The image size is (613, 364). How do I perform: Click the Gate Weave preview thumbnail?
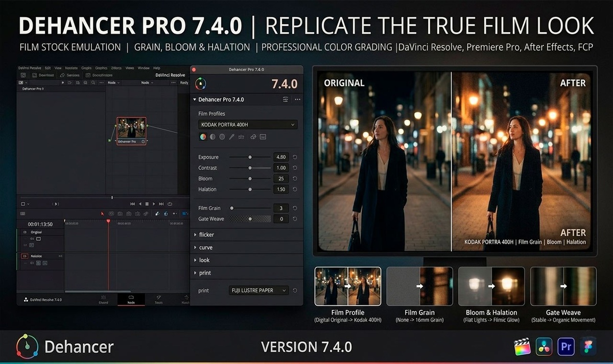click(x=563, y=286)
